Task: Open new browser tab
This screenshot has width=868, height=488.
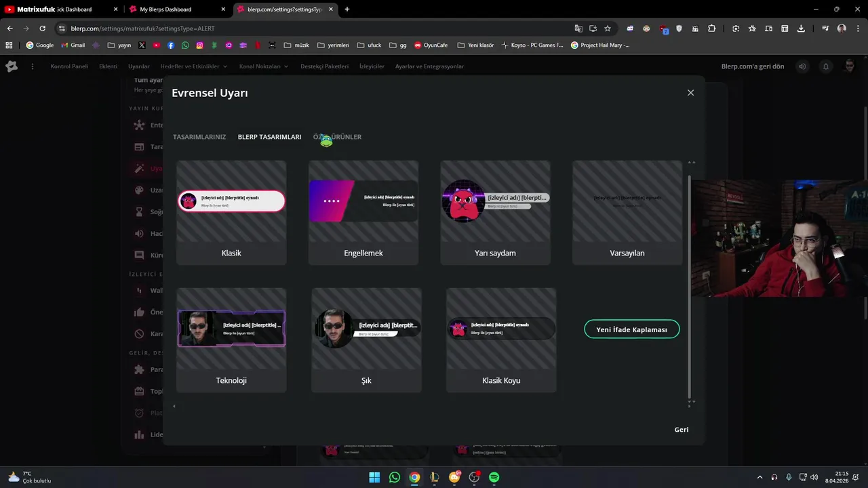Action: (x=347, y=9)
